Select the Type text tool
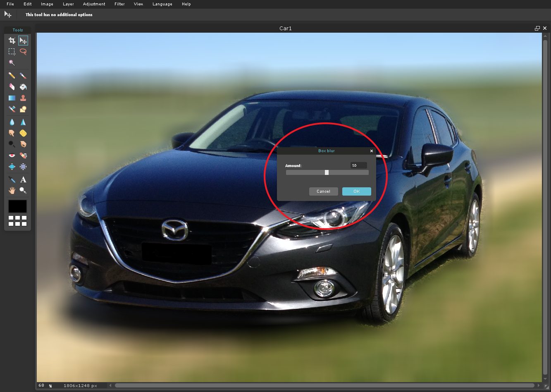551x392 pixels. (x=23, y=179)
